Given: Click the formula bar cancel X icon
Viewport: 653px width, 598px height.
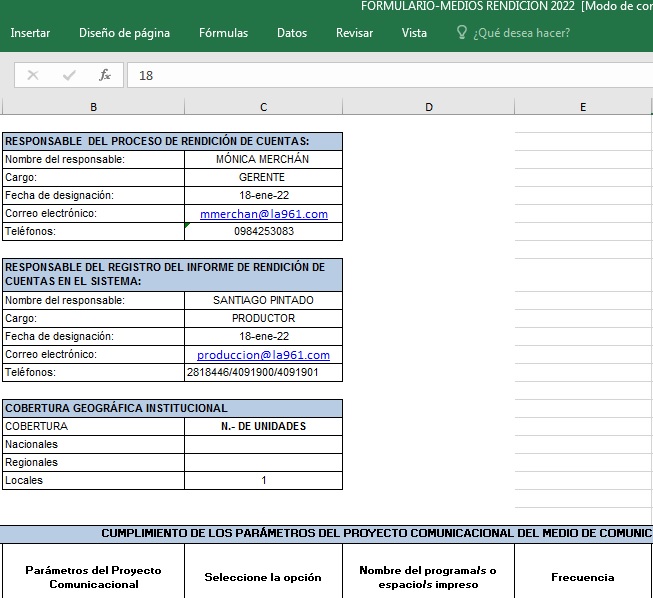Looking at the screenshot, I should coord(33,75).
